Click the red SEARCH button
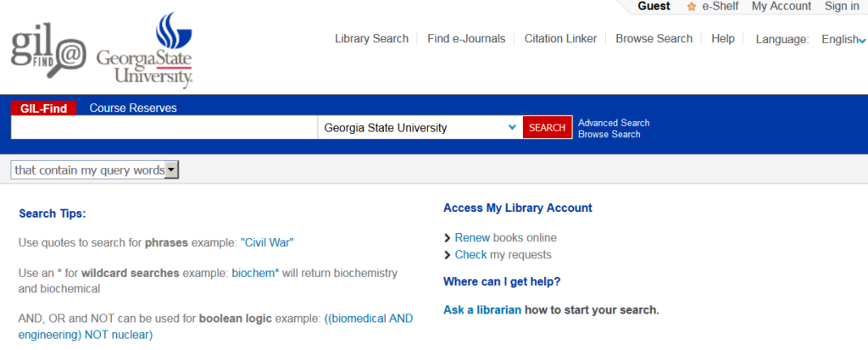868x350 pixels. [547, 127]
